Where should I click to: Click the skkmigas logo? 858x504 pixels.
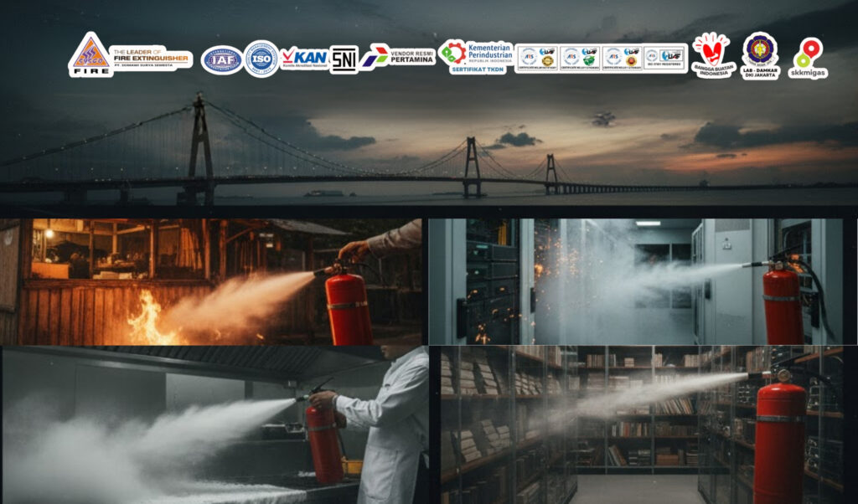click(x=809, y=60)
